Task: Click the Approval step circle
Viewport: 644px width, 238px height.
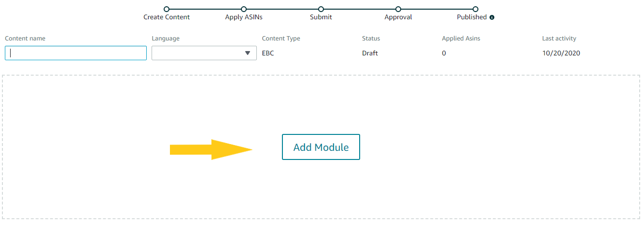Action: (x=398, y=9)
